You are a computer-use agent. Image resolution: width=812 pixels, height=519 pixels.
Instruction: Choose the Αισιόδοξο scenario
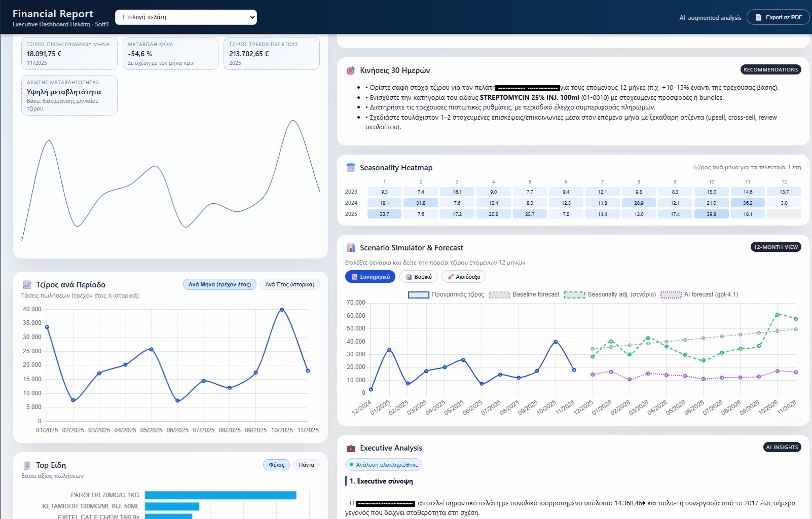click(463, 277)
